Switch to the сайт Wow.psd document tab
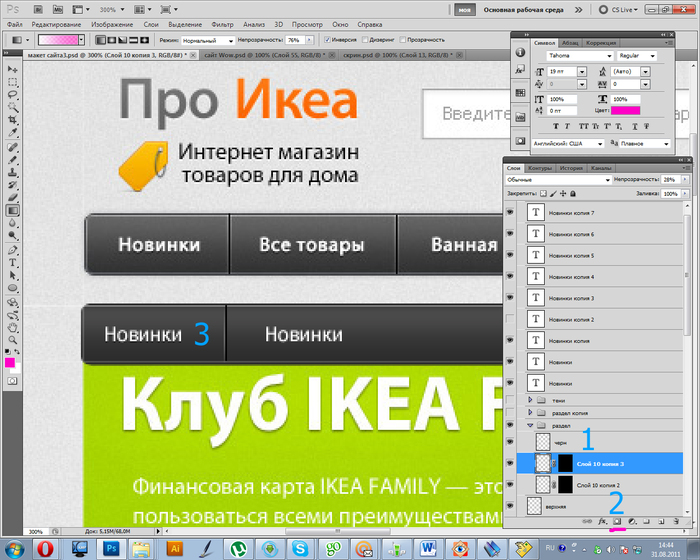The width and height of the screenshot is (700, 560). click(x=265, y=55)
